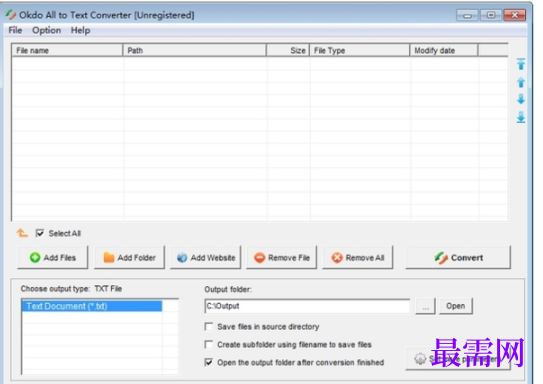Select Text Document (*.txt) output type

tap(92, 306)
